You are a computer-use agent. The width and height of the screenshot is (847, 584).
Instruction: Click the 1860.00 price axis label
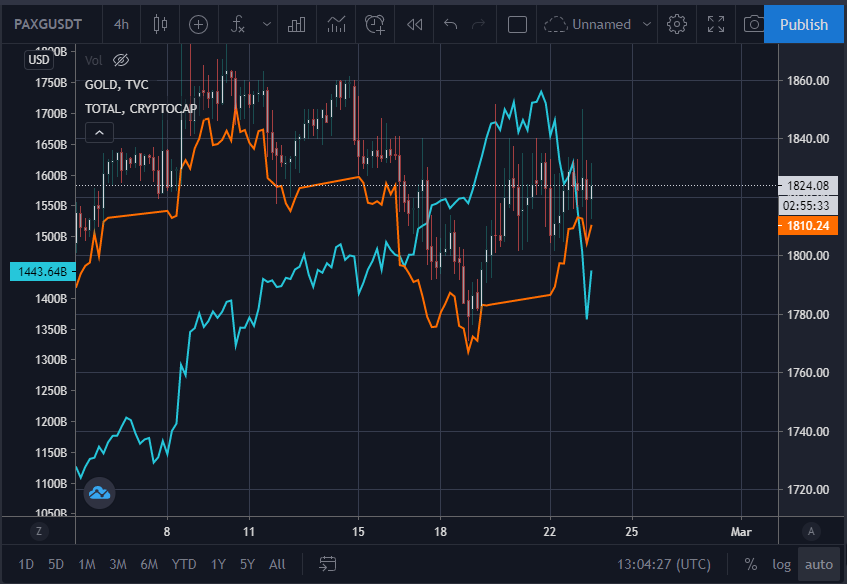point(808,80)
